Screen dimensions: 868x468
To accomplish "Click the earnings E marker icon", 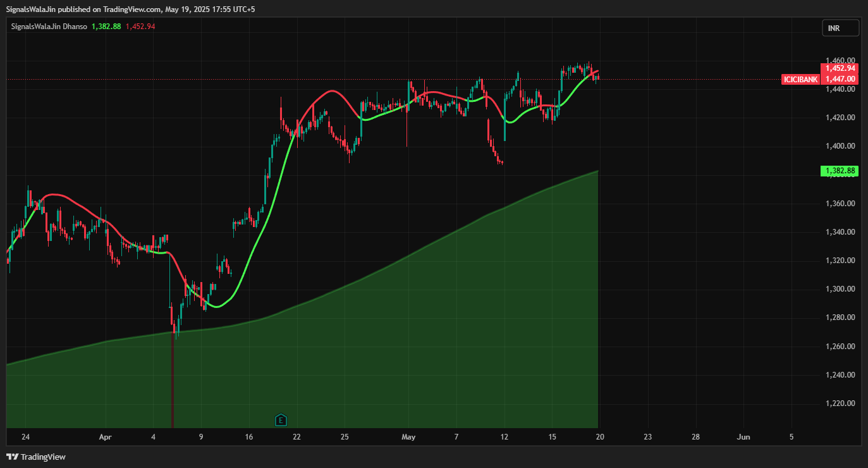I will [x=281, y=419].
